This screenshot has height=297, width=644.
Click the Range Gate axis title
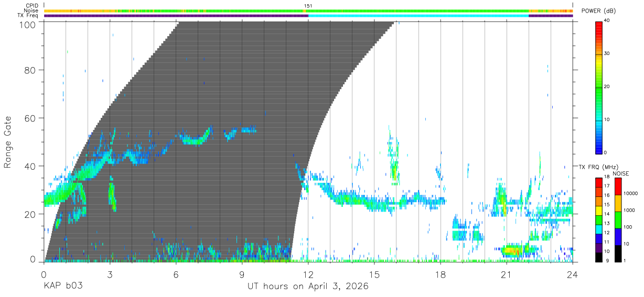pyautogui.click(x=8, y=141)
